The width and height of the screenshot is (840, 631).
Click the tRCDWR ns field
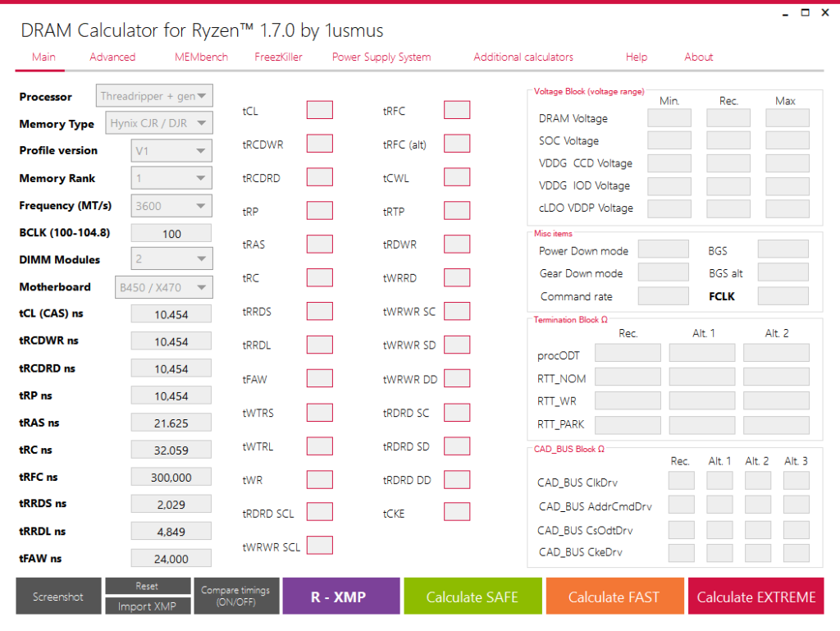click(x=171, y=341)
